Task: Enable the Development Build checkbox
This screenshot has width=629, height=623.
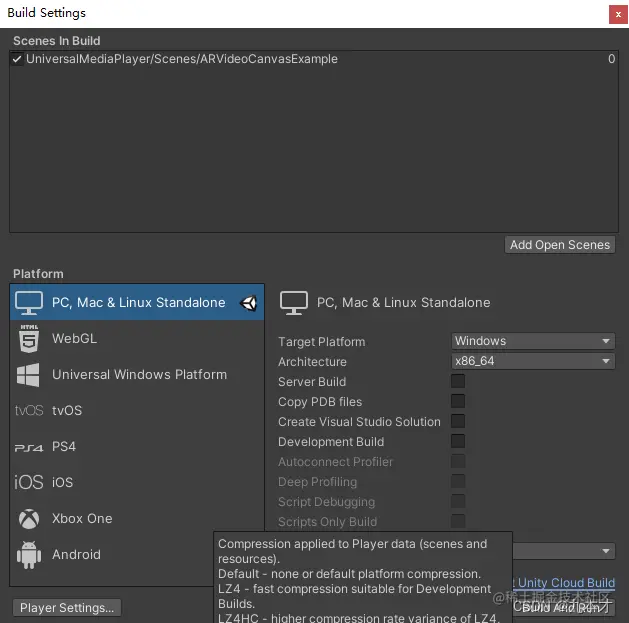Action: point(458,441)
